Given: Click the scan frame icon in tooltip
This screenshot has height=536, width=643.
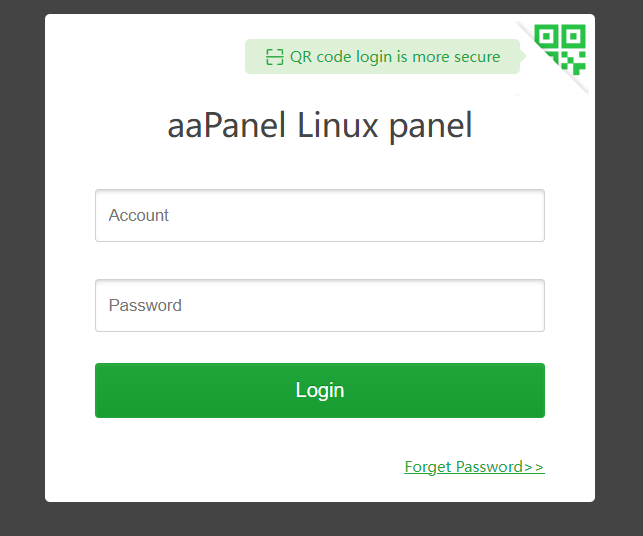Looking at the screenshot, I should [x=275, y=57].
